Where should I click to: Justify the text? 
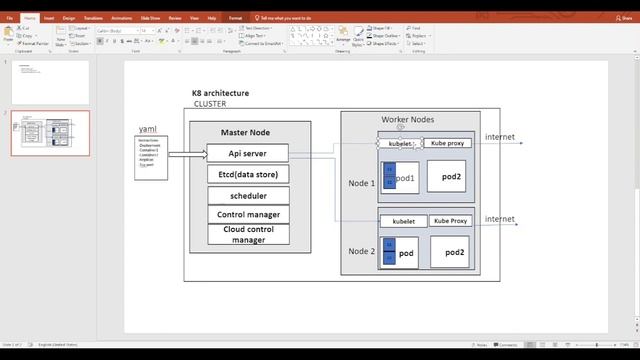[x=209, y=41]
